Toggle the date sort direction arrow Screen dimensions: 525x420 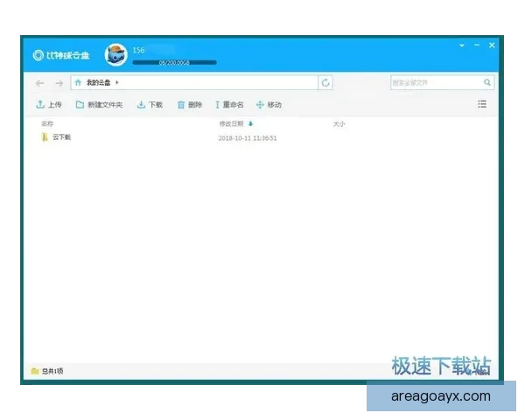(x=250, y=124)
